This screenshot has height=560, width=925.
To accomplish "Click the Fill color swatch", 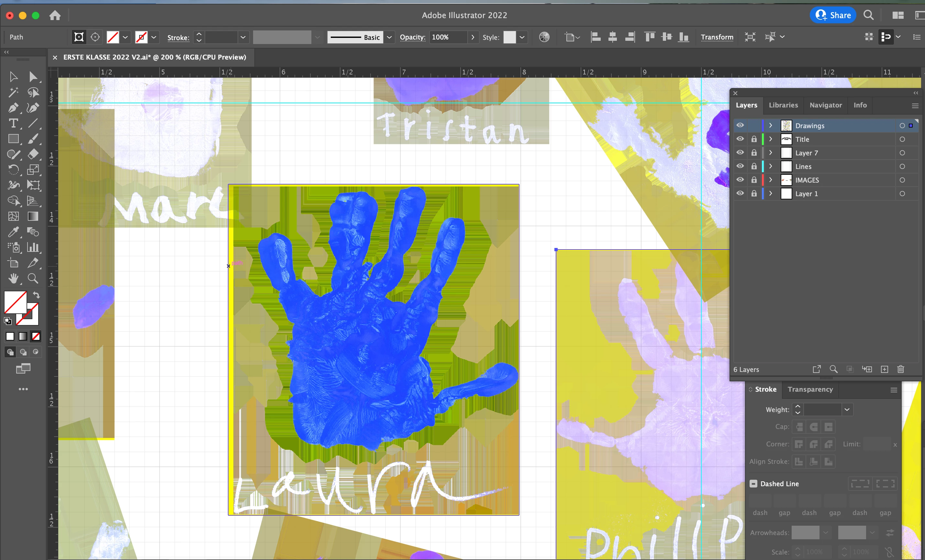I will click(15, 301).
